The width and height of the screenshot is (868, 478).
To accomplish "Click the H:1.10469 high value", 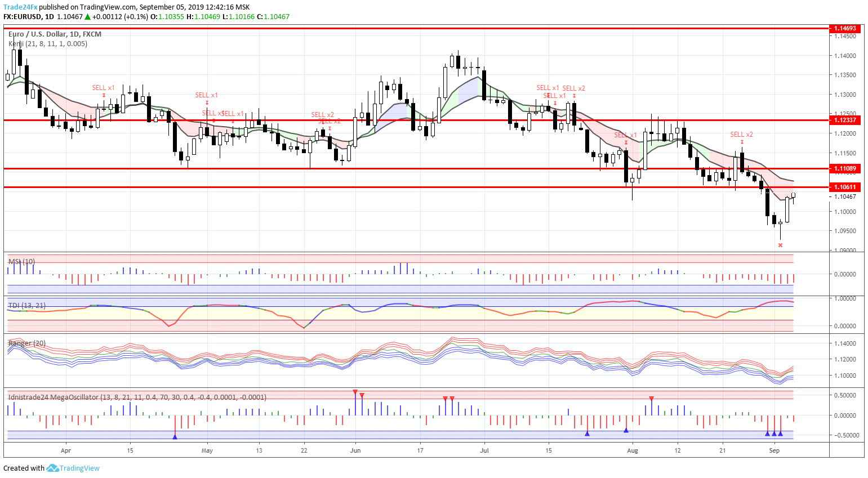I will (203, 17).
